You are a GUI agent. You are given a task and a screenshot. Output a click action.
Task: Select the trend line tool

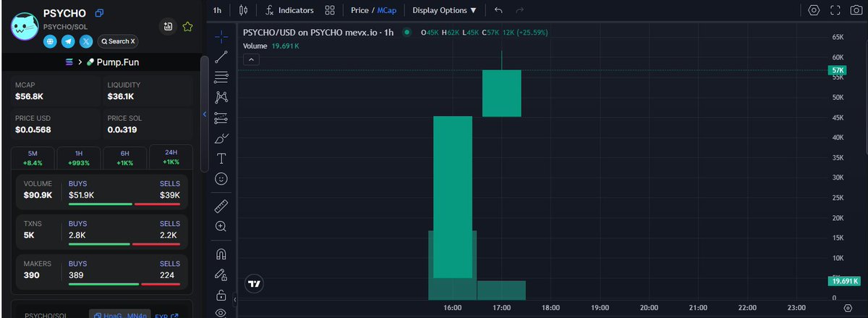(x=221, y=57)
